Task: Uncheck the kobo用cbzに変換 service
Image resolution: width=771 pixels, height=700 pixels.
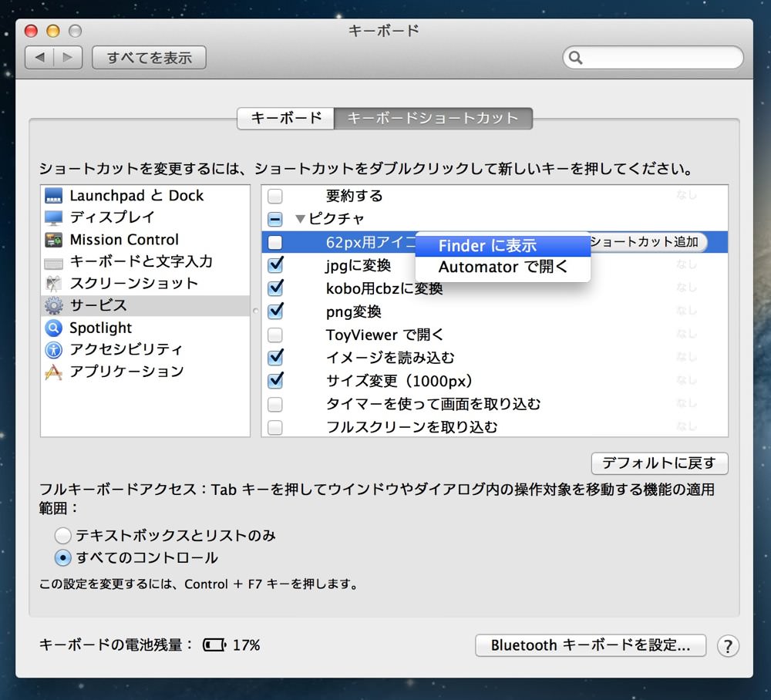Action: 275,288
